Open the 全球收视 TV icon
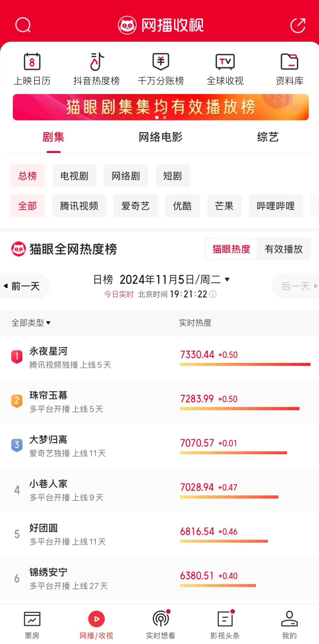319x644 pixels. (225, 62)
